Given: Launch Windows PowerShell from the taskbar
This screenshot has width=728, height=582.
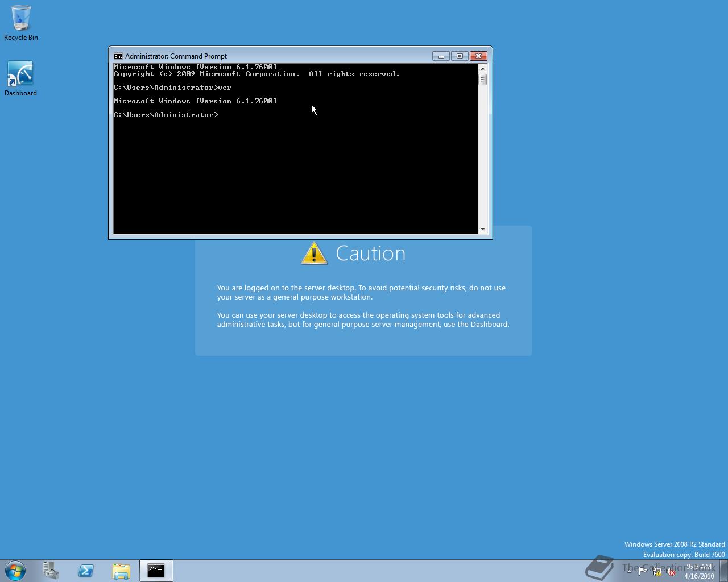Looking at the screenshot, I should [86, 571].
